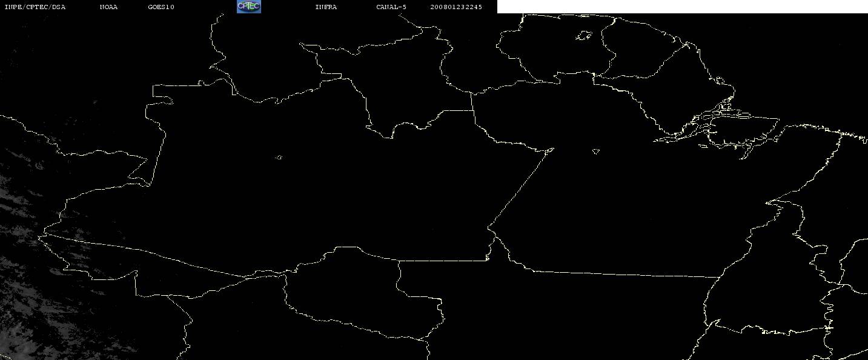Screen dimensions: 868x360
Task: Click the GOES10 satellite label
Action: (161, 7)
